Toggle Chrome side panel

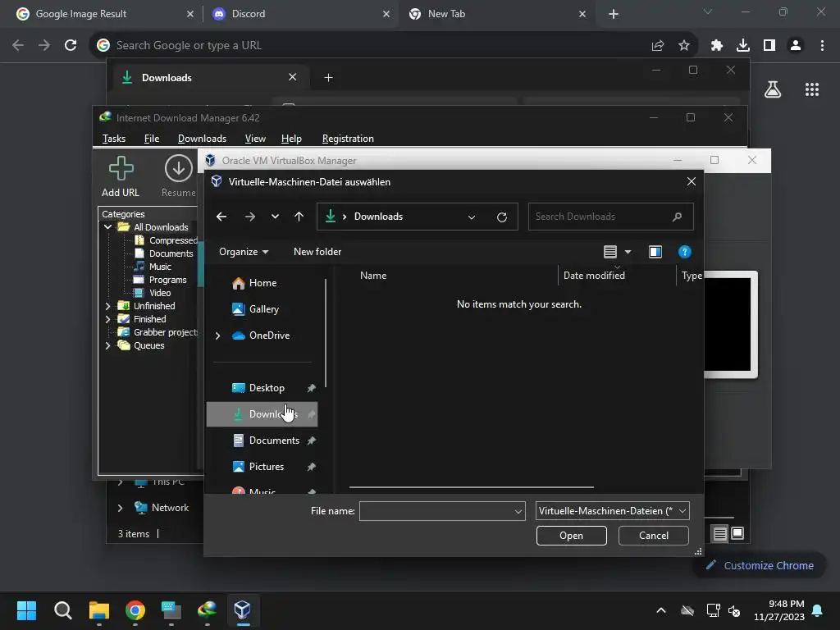point(769,46)
